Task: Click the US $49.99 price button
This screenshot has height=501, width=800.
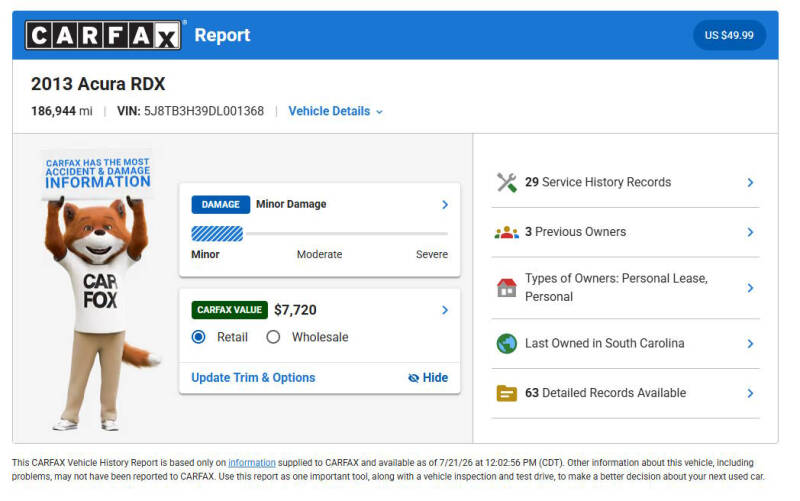Action: point(729,35)
